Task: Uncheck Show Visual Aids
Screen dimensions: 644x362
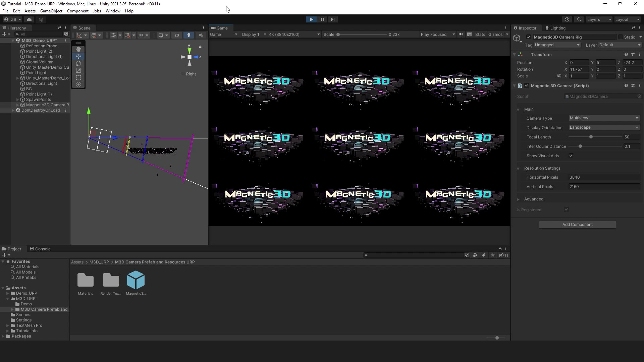Action: [x=571, y=156]
